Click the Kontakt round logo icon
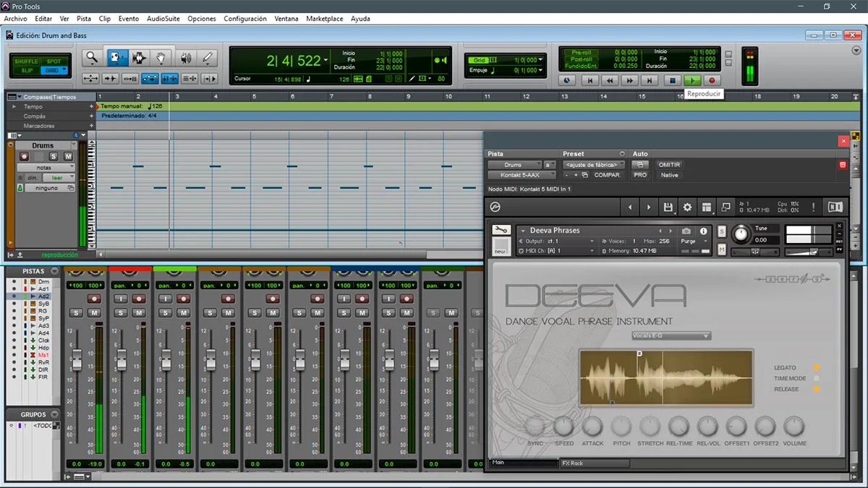868x488 pixels. pyautogui.click(x=495, y=207)
